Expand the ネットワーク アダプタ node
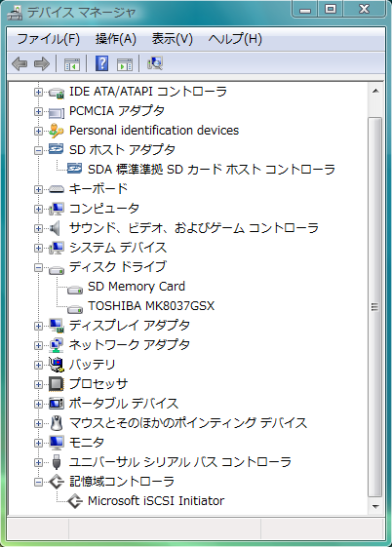Viewport: 392px width, 547px height. click(38, 346)
